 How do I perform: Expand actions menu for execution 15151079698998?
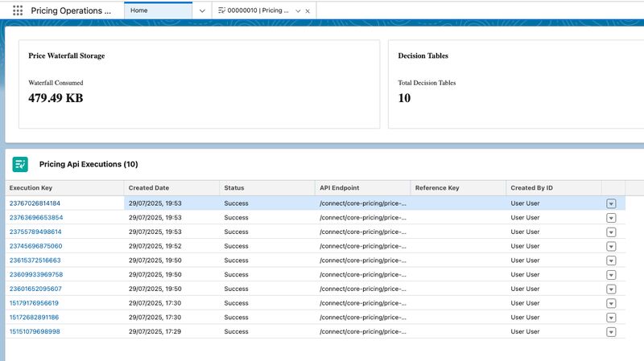pyautogui.click(x=611, y=332)
